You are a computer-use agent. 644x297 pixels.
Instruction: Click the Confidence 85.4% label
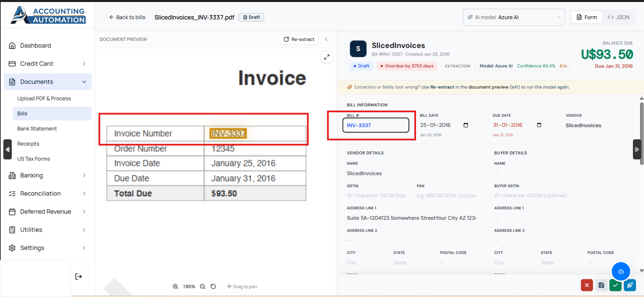pos(536,66)
